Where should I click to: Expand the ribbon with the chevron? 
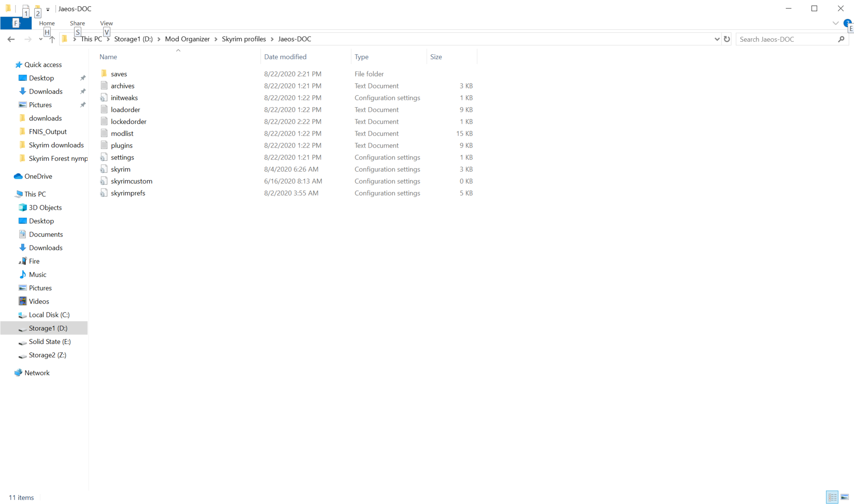point(835,23)
